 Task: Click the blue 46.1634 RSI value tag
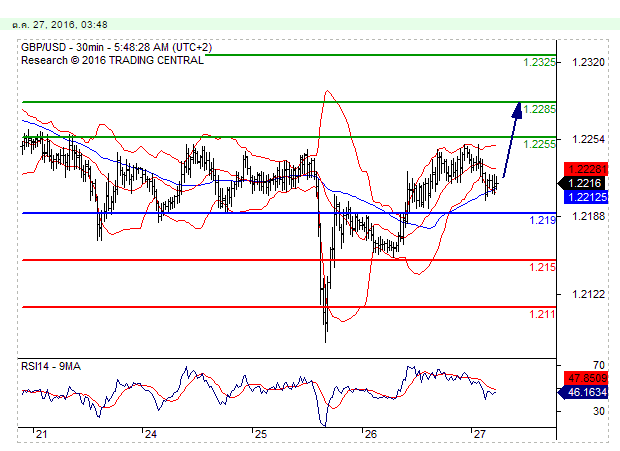[582, 392]
